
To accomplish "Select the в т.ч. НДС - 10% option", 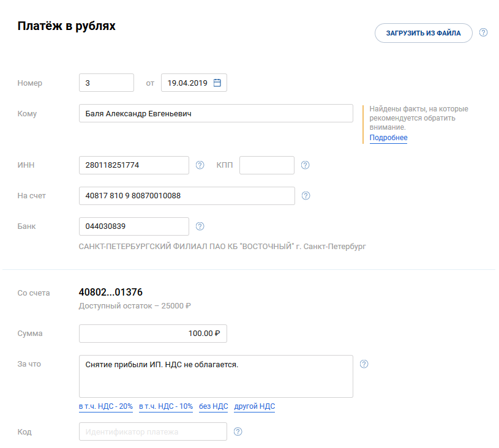I will [x=166, y=406].
